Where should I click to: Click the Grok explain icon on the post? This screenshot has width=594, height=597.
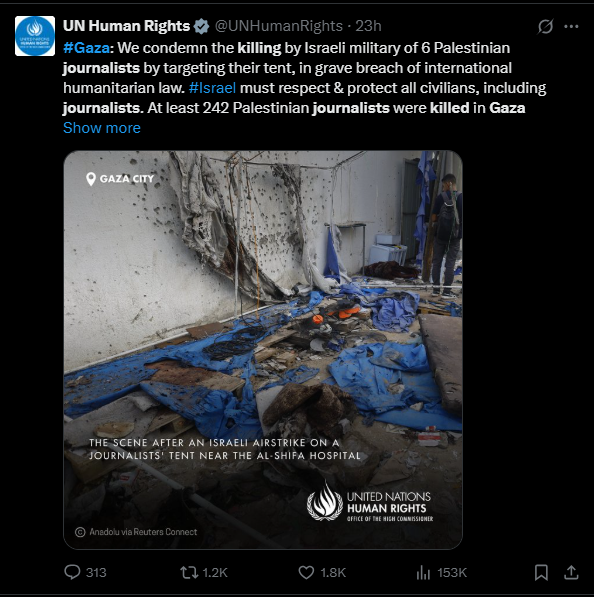point(545,26)
